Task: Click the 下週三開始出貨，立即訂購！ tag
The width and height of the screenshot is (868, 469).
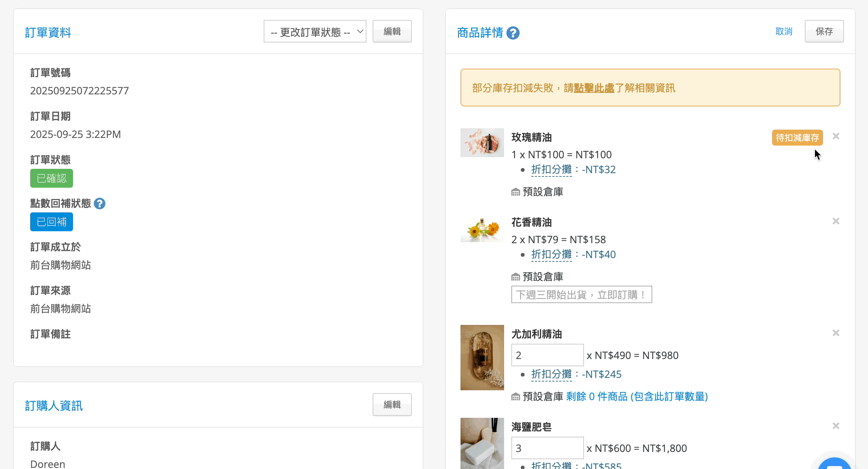Action: pyautogui.click(x=581, y=294)
